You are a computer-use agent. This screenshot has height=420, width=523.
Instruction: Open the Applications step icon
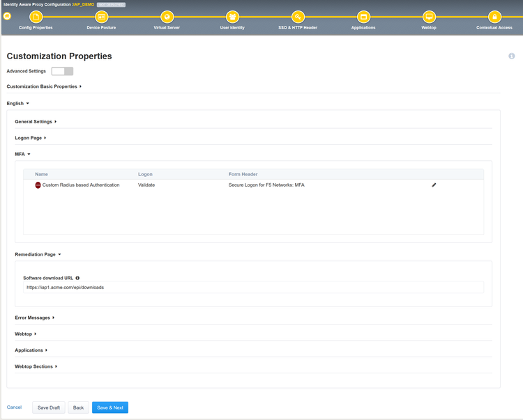pos(363,17)
